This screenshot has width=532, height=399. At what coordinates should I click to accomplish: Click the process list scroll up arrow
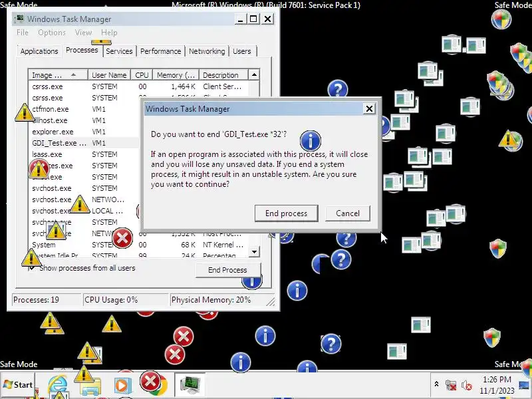[254, 74]
